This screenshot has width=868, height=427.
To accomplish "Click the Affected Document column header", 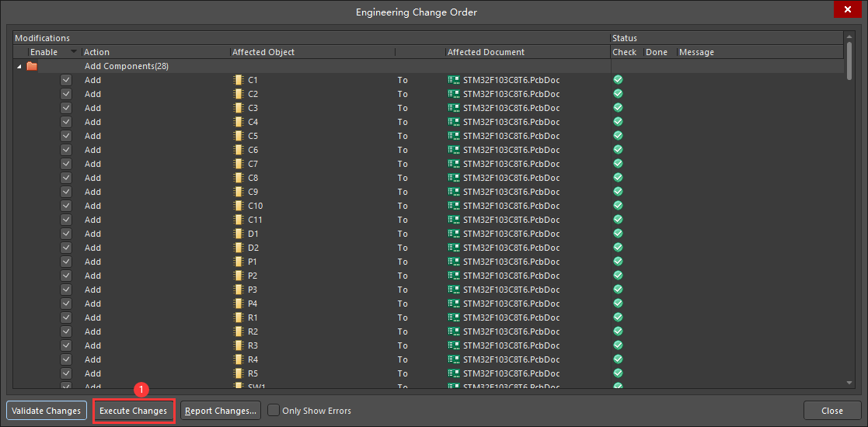I will (x=528, y=52).
